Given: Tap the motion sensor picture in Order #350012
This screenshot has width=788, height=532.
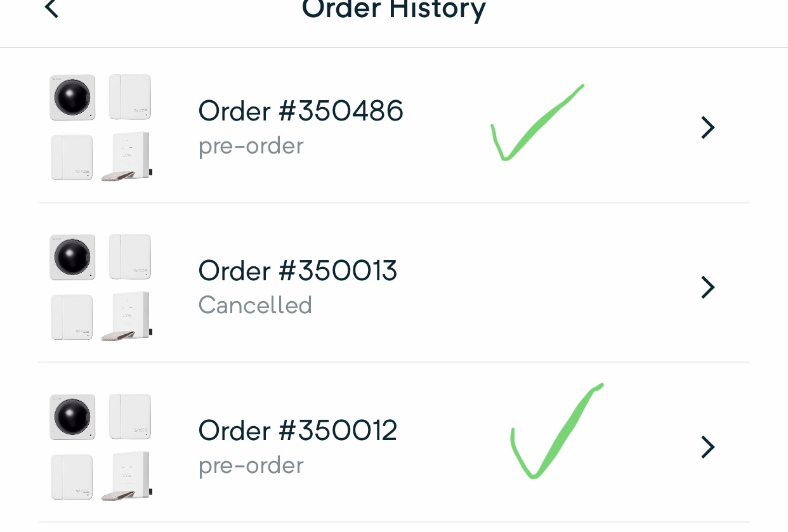Looking at the screenshot, I should click(72, 417).
